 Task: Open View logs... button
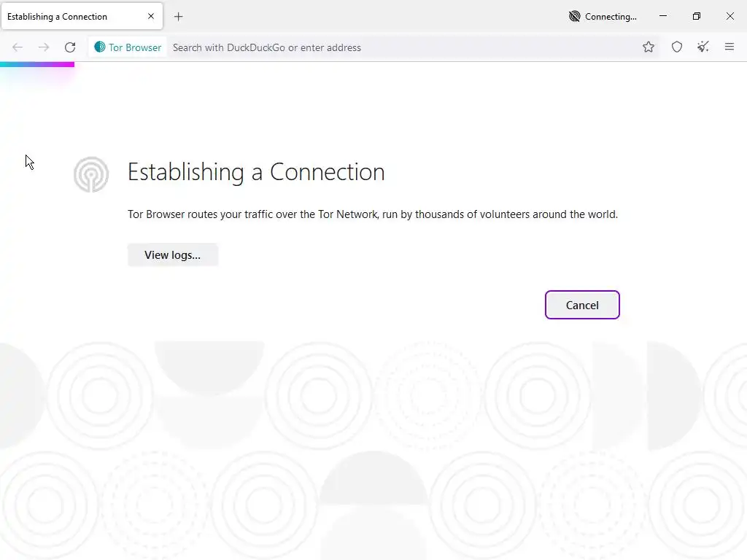point(172,254)
